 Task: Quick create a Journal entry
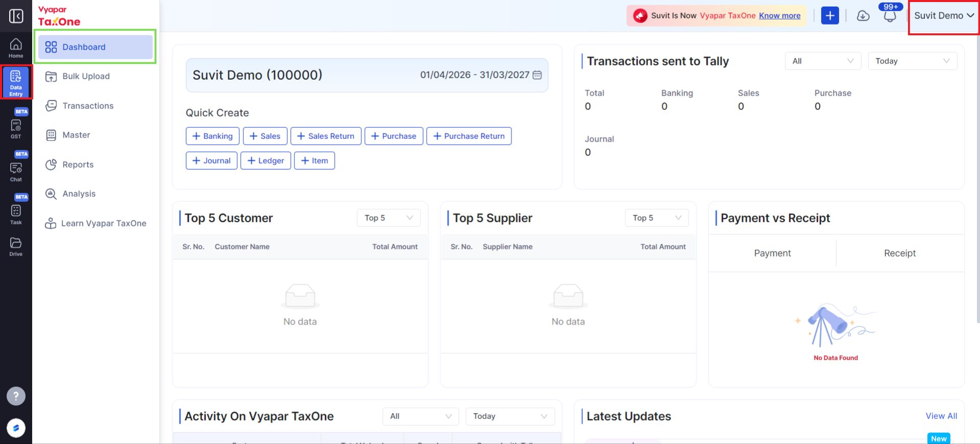click(x=211, y=160)
